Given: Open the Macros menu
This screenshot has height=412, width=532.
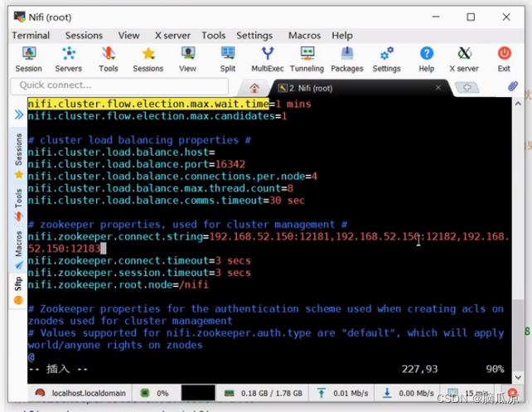Looking at the screenshot, I should 304,36.
